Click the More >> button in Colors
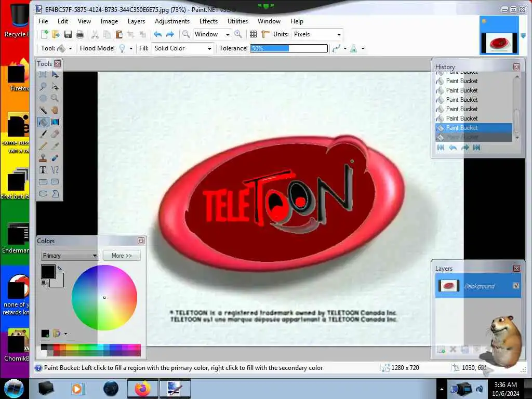 [x=122, y=256]
